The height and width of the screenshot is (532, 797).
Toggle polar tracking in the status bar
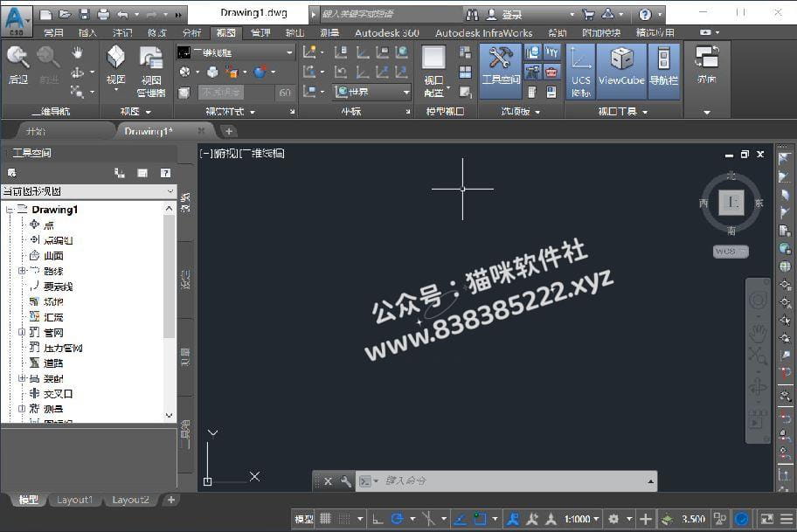pyautogui.click(x=397, y=519)
